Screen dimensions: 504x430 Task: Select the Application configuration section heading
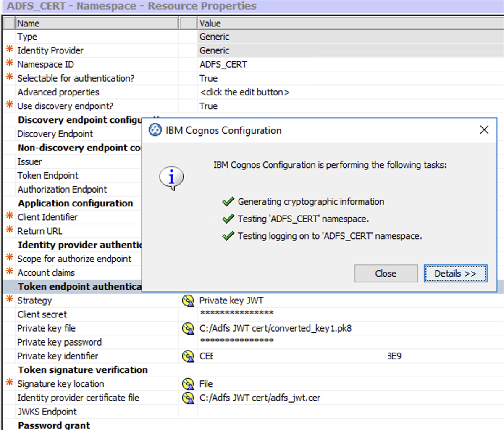click(x=76, y=203)
